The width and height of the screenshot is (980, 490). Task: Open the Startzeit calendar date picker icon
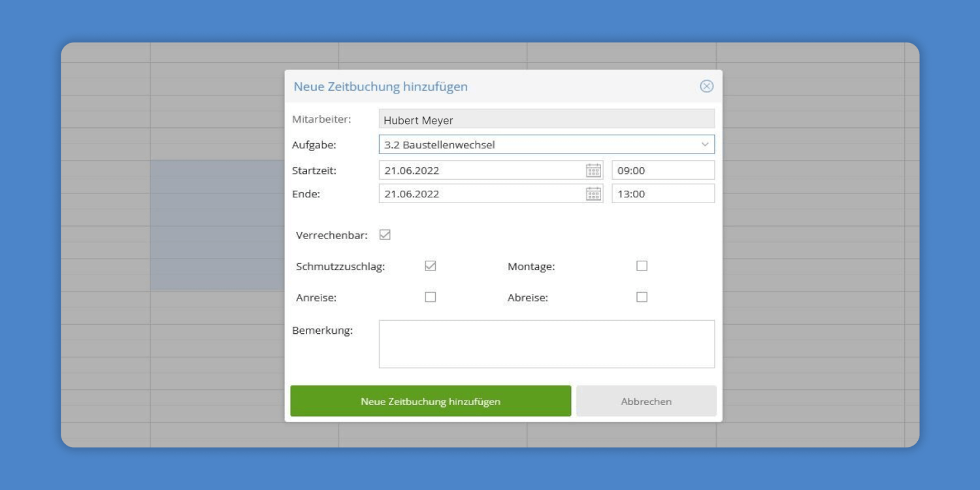click(593, 171)
